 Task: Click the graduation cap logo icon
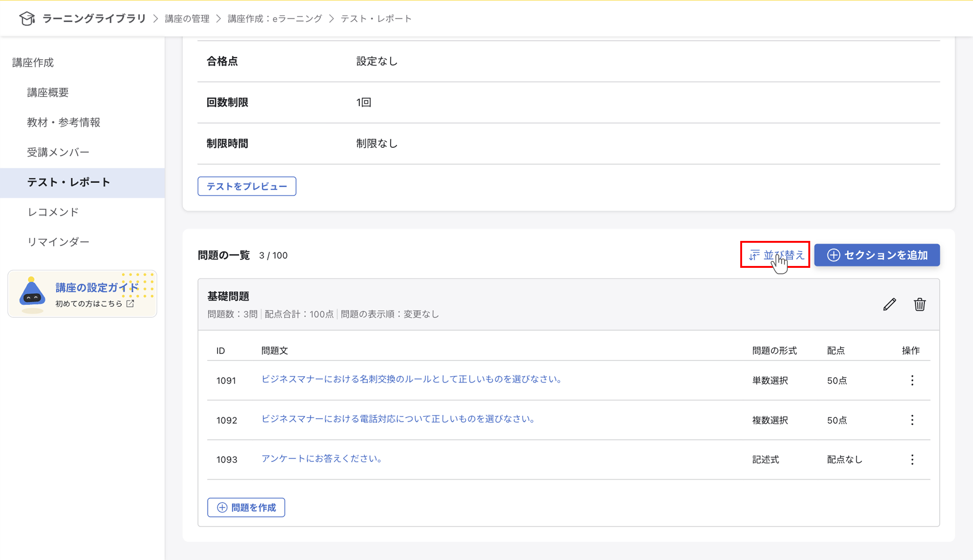27,18
